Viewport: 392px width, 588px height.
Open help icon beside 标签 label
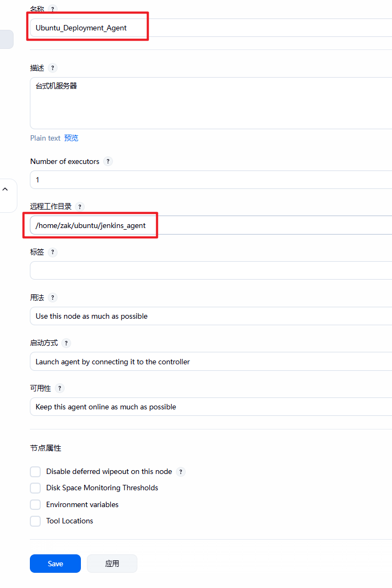[53, 252]
